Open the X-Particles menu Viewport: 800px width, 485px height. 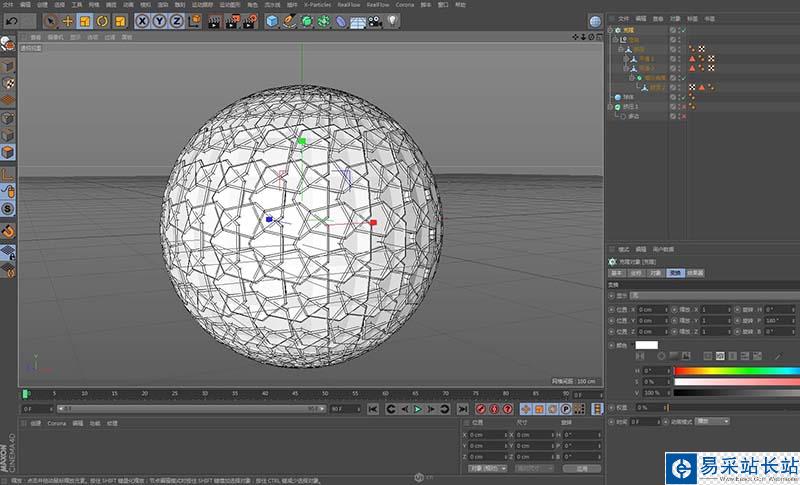tap(319, 5)
